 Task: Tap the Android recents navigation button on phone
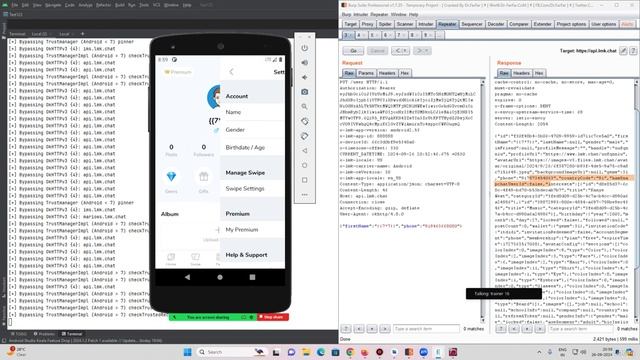click(252, 277)
